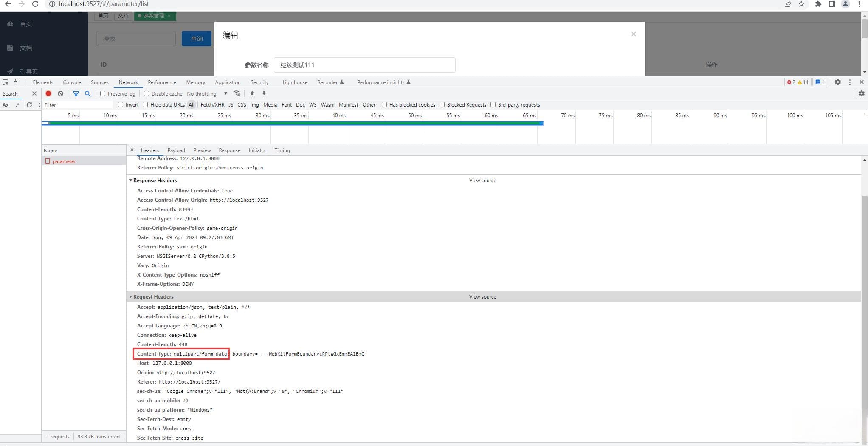Click the 参数名称 input field
This screenshot has width=868, height=446.
point(365,65)
